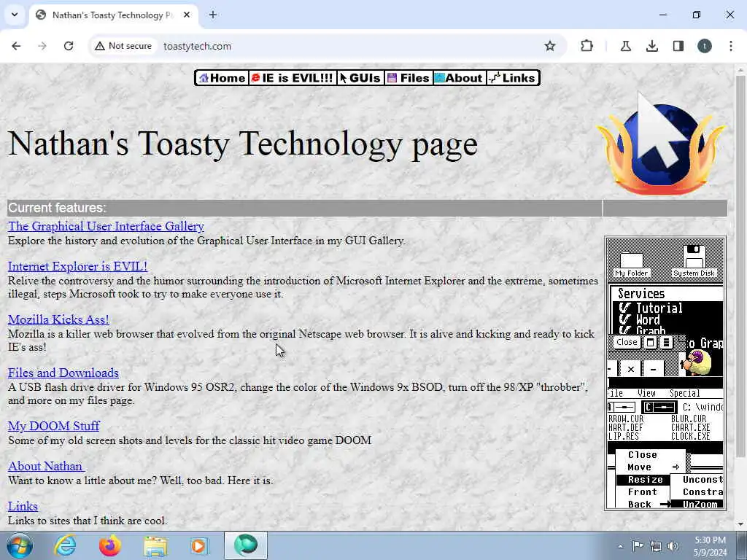This screenshot has width=747, height=560.
Task: Open the volume speaker tray icon
Action: click(x=673, y=545)
